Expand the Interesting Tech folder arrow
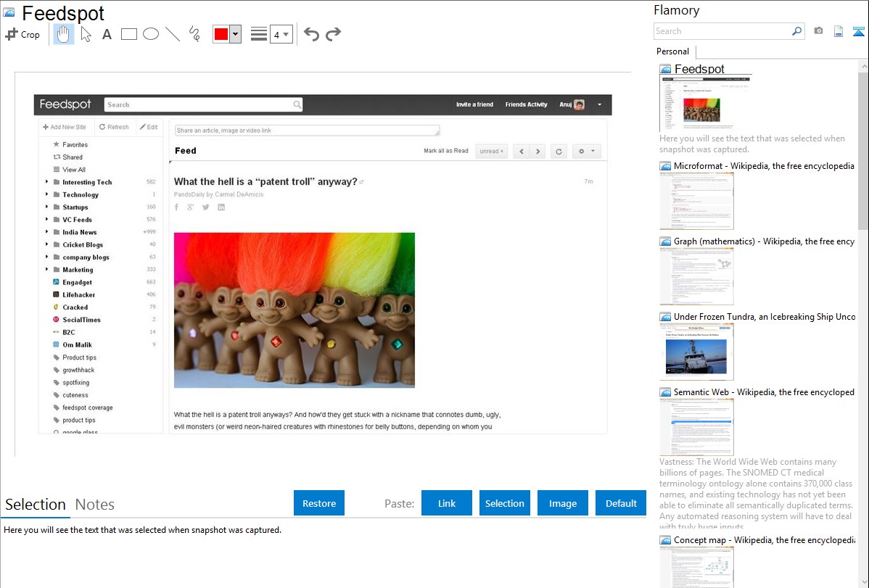Screen dimensions: 869x588 pyautogui.click(x=46, y=182)
